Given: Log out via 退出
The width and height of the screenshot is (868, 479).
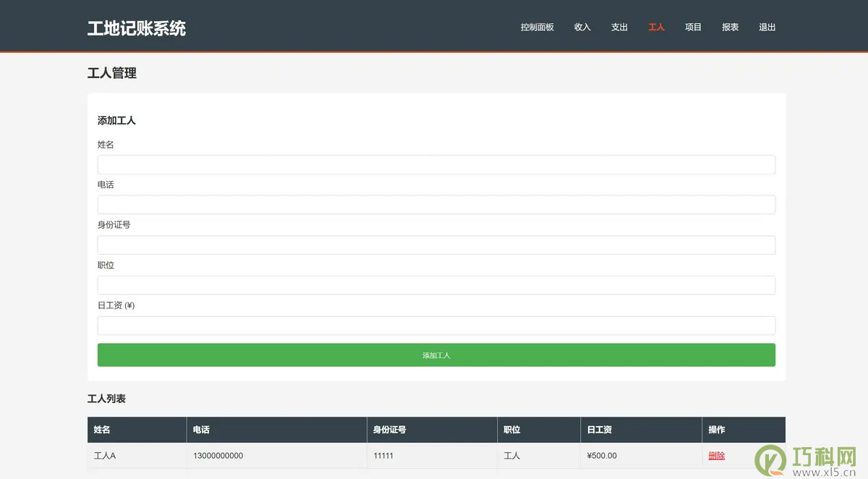Looking at the screenshot, I should (x=767, y=27).
